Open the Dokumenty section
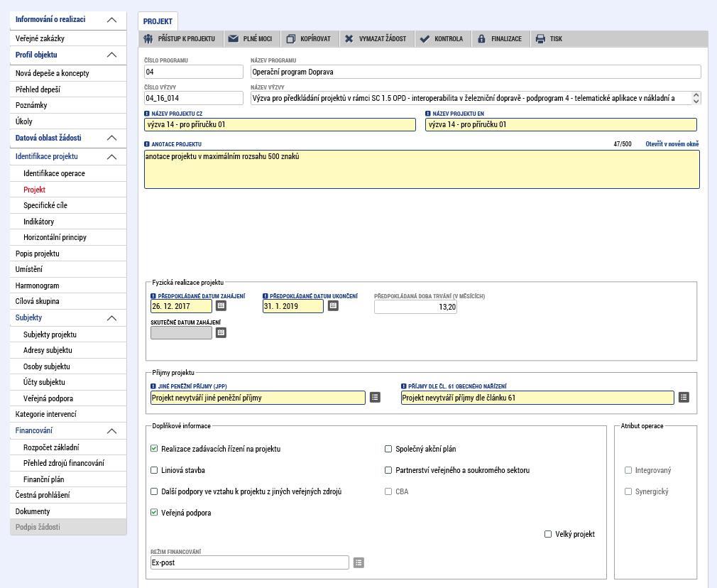Viewport: 717px width, 588px height. [x=68, y=511]
